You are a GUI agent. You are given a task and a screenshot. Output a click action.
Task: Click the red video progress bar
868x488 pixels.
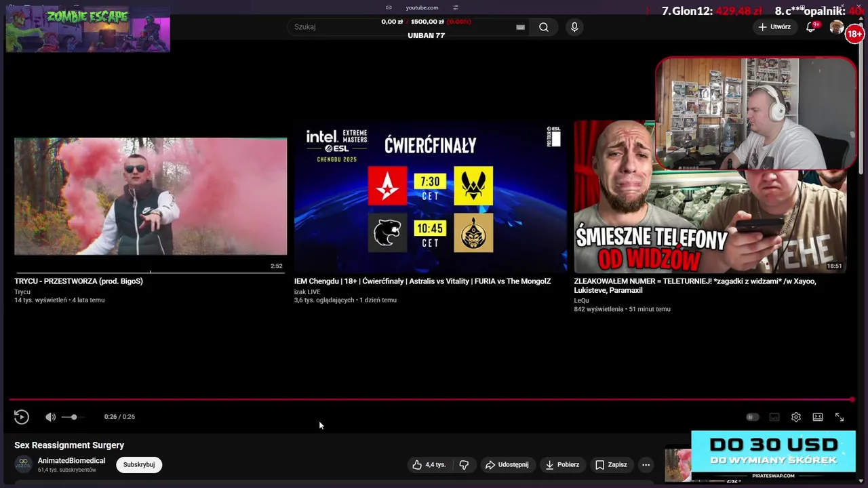pyautogui.click(x=431, y=399)
